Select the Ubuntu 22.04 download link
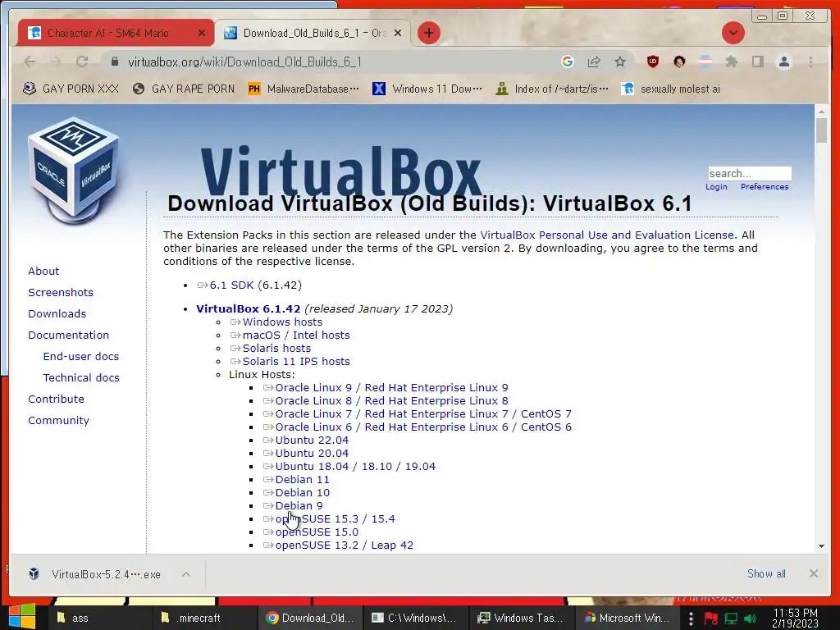The height and width of the screenshot is (630, 840). point(306,441)
